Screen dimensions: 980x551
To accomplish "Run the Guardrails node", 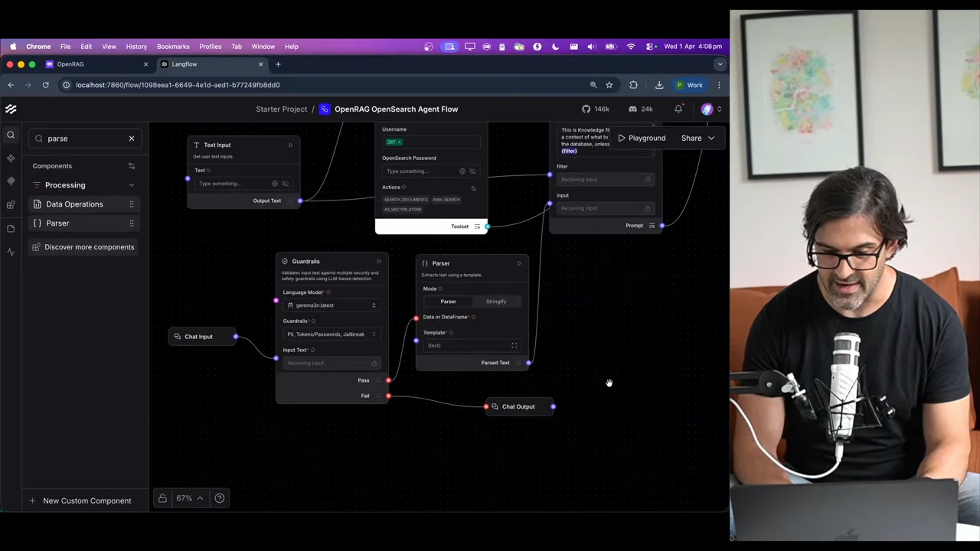I will click(379, 262).
